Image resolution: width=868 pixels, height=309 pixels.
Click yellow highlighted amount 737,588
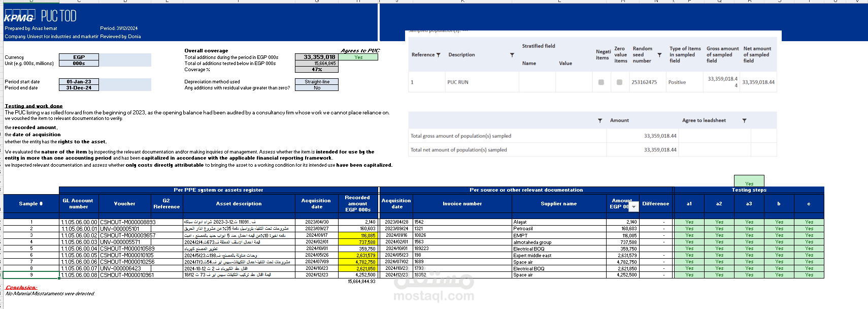tap(358, 242)
